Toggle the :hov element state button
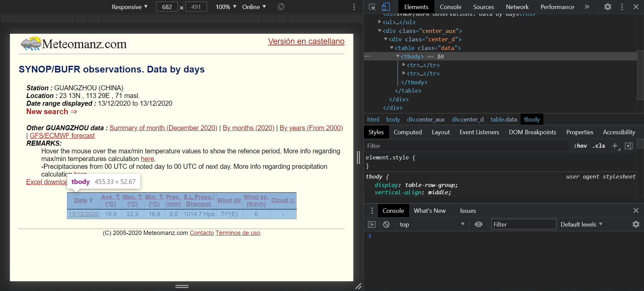Image resolution: width=644 pixels, height=291 pixels. [x=580, y=146]
